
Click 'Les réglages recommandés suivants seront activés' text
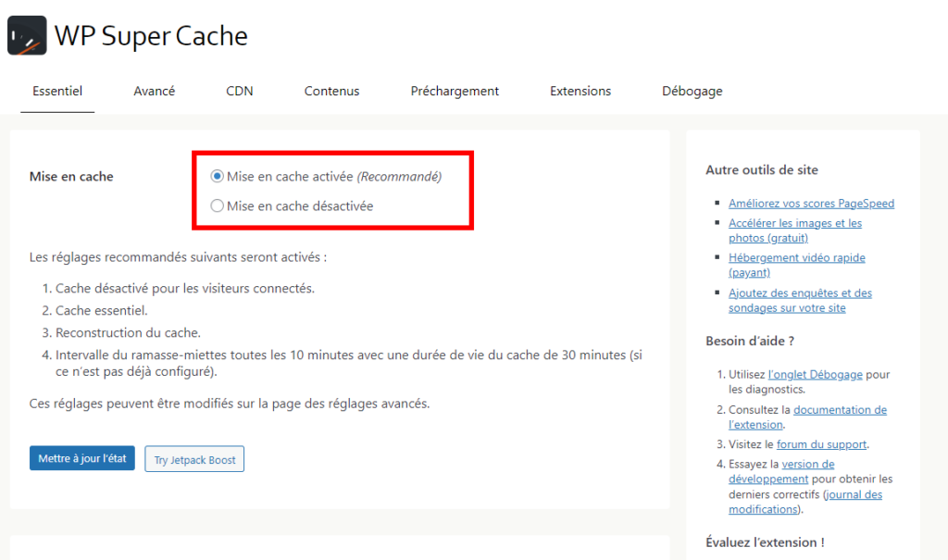click(x=178, y=257)
